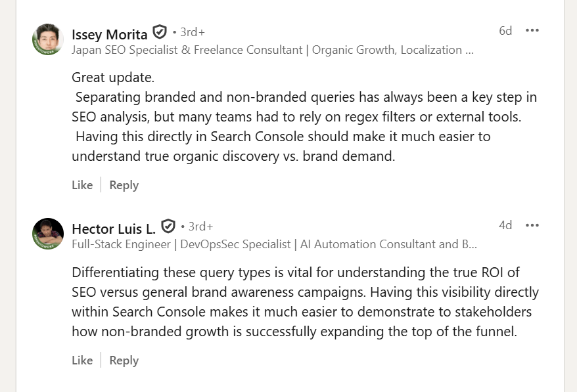Reply to Issey Morita's comment
This screenshot has width=577, height=392.
pos(124,185)
